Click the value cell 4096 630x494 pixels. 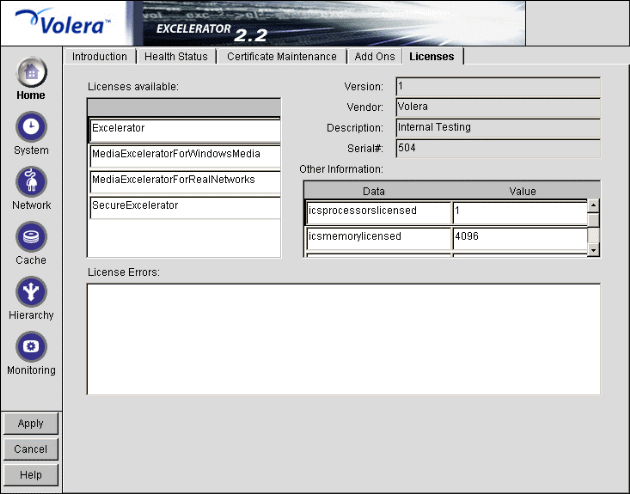coord(520,238)
